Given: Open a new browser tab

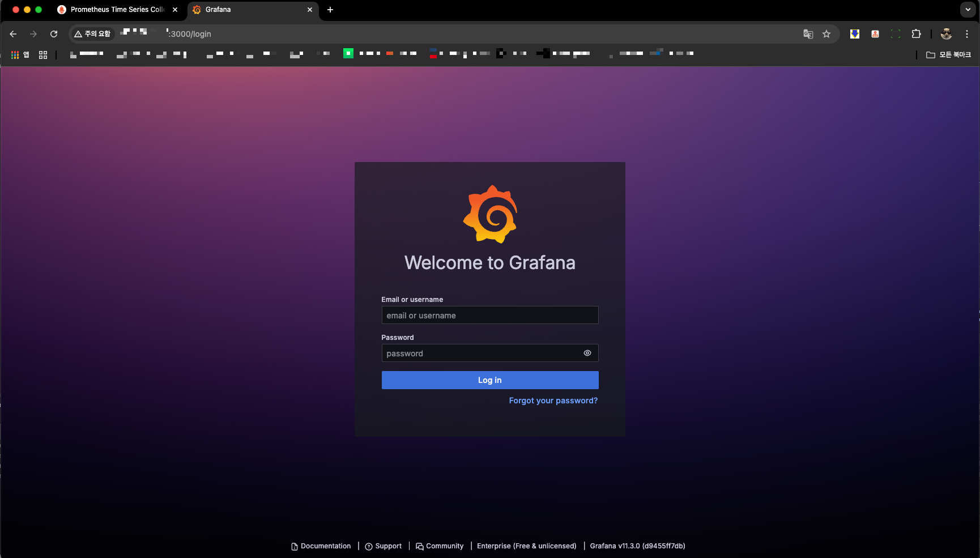Looking at the screenshot, I should [330, 10].
